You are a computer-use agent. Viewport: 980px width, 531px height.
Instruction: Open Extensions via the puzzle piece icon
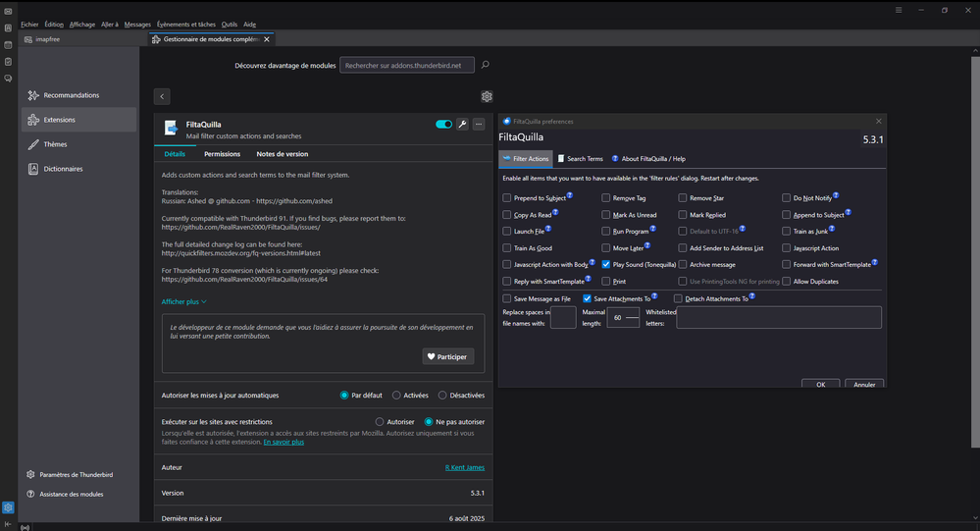pyautogui.click(x=33, y=120)
